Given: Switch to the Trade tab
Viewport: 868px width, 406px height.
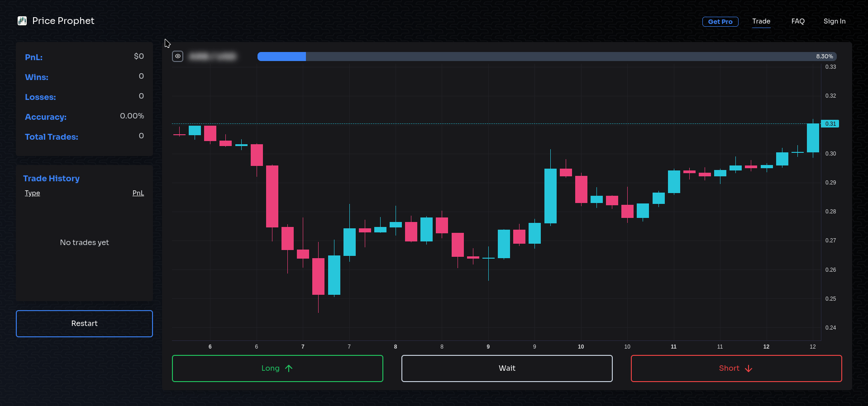Looking at the screenshot, I should click(761, 21).
